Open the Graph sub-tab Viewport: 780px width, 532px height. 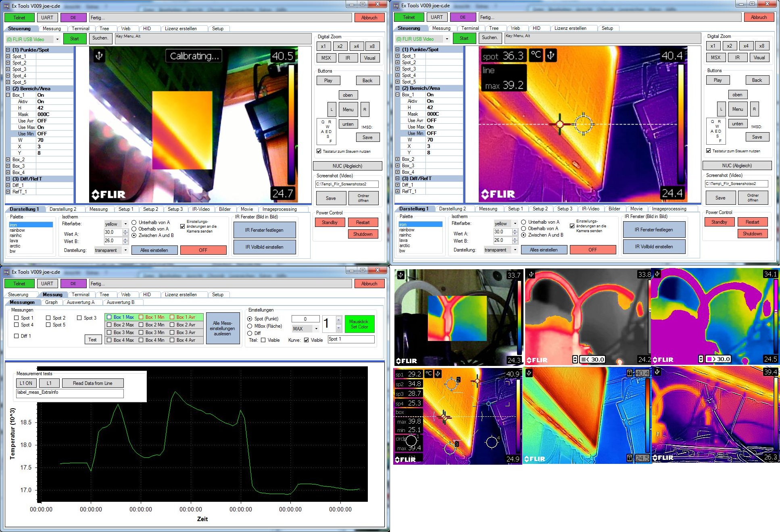[51, 302]
